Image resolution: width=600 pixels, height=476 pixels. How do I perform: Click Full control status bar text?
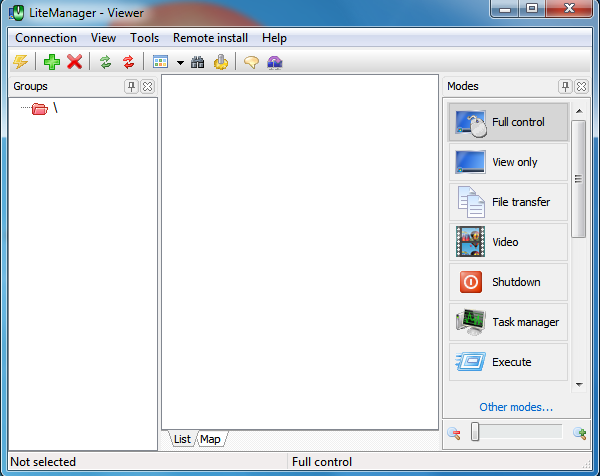pos(322,462)
